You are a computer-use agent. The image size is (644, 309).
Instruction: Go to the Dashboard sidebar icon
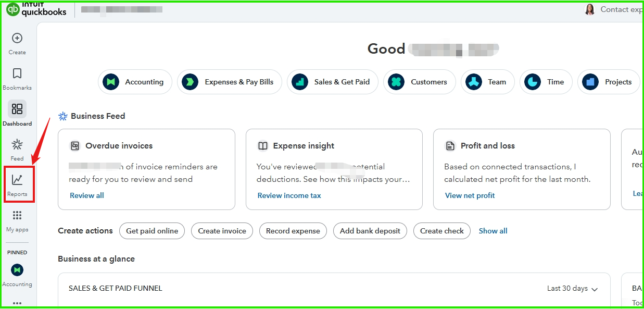coord(17,109)
